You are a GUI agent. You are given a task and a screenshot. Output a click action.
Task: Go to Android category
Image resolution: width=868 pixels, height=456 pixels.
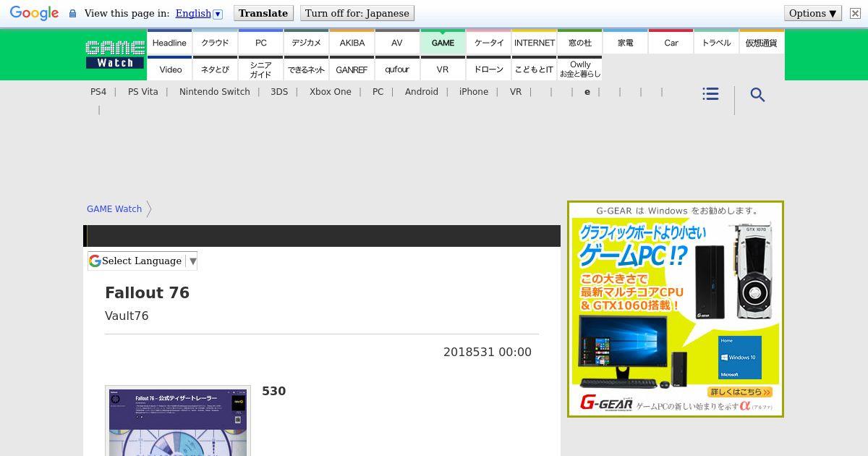[422, 92]
